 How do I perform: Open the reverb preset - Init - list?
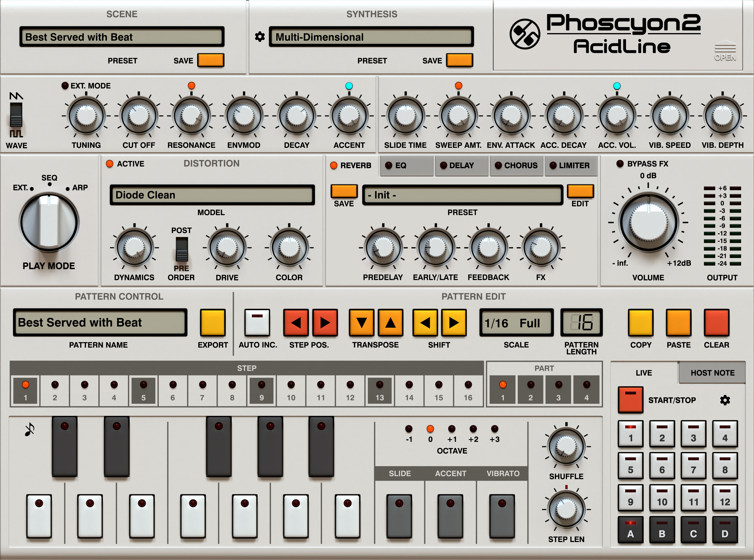tap(463, 195)
